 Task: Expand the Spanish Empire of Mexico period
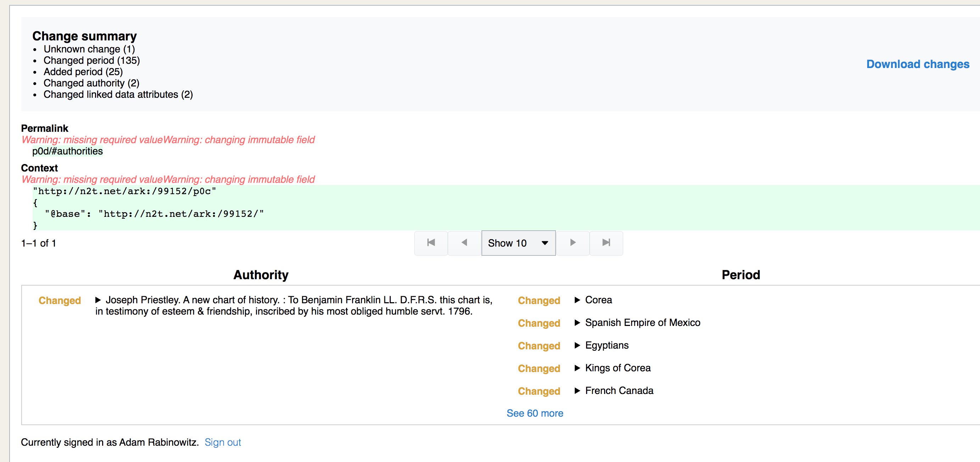[x=578, y=323]
